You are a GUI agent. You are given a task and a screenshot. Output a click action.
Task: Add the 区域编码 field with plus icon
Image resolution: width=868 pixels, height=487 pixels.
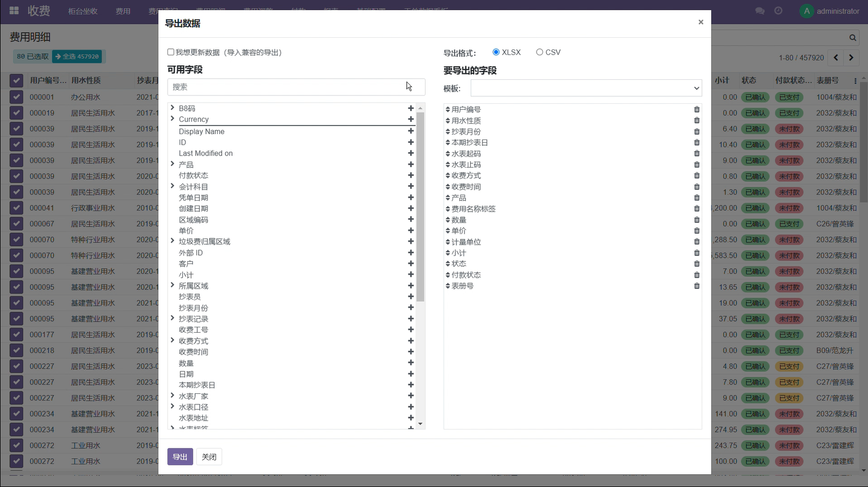[x=411, y=219]
